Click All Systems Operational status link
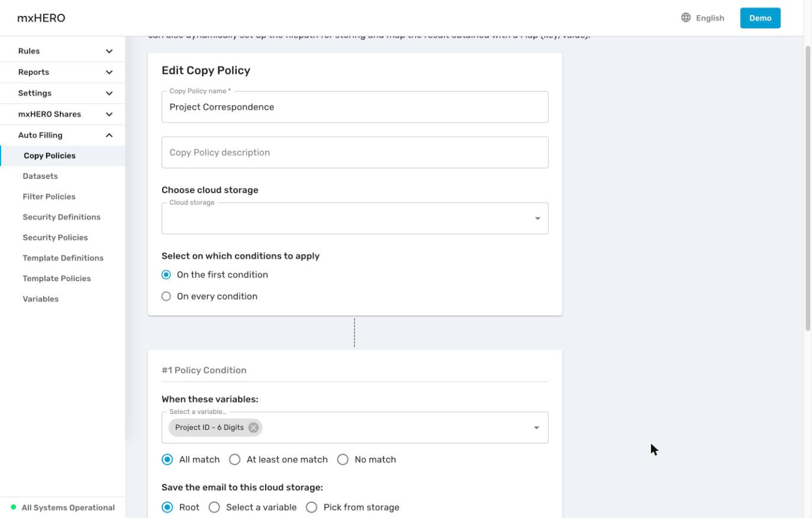Image resolution: width=812 pixels, height=518 pixels. pyautogui.click(x=68, y=507)
